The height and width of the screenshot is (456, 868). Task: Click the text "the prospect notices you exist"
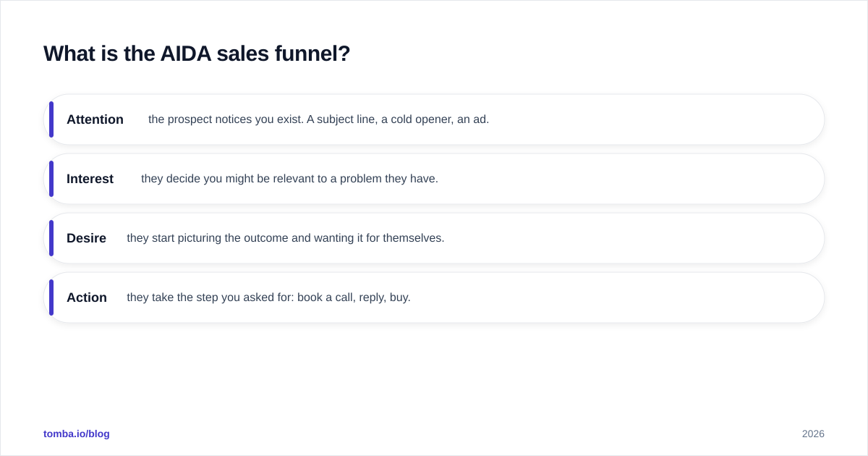[x=225, y=119]
